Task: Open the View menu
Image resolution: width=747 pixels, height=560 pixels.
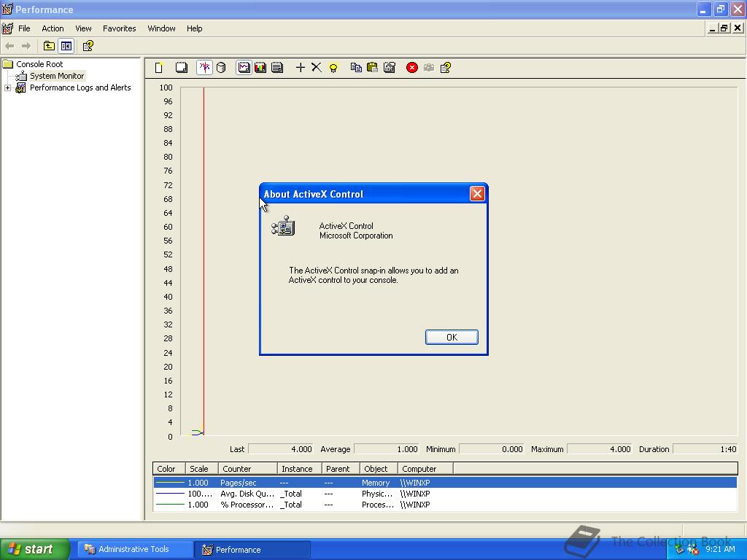Action: pyautogui.click(x=83, y=28)
